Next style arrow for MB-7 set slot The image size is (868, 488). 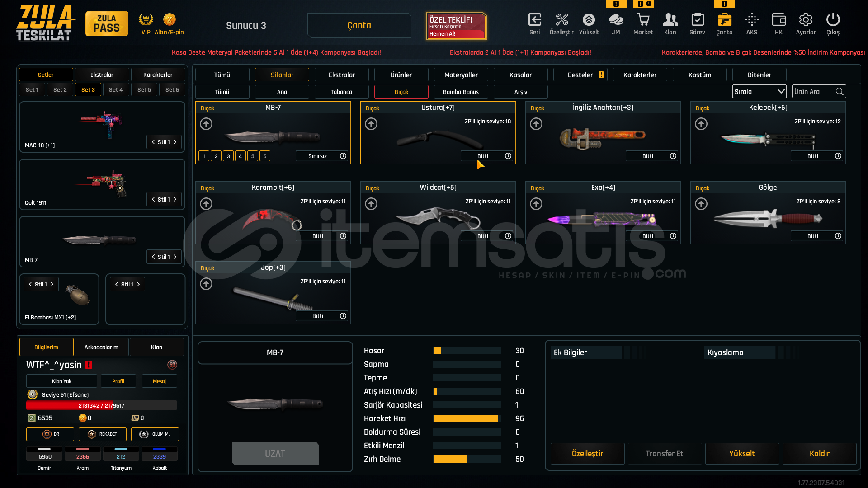175,257
